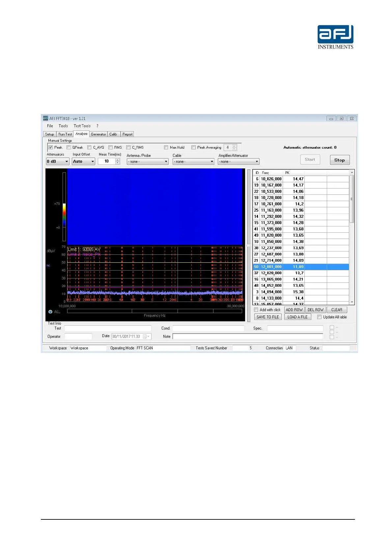Click the Note input field
The image size is (392, 555).
point(247,336)
